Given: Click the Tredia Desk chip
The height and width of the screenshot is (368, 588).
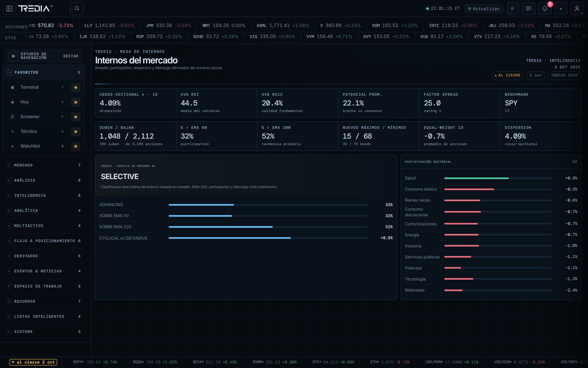Looking at the screenshot, I should tap(565, 75).
